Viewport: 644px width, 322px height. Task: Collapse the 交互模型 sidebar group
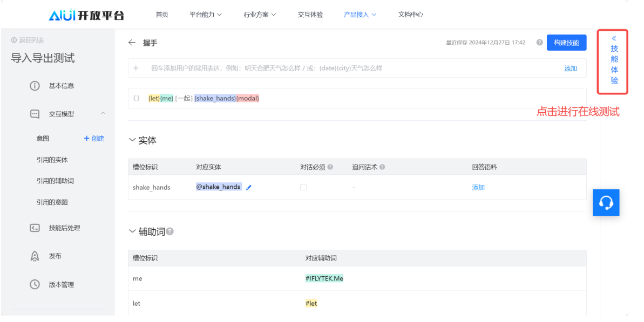(x=103, y=114)
